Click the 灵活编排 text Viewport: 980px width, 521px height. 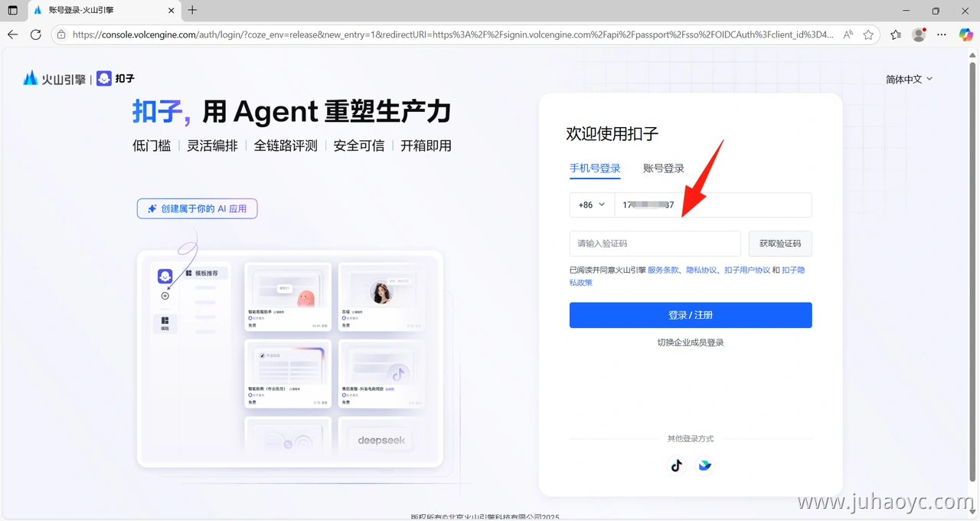coord(212,146)
